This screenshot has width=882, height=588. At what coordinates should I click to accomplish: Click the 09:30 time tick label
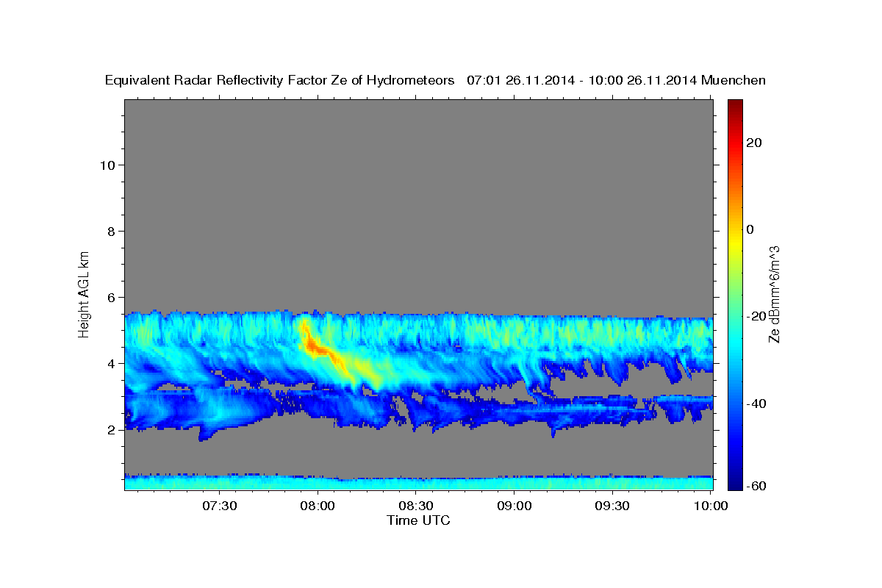(612, 506)
